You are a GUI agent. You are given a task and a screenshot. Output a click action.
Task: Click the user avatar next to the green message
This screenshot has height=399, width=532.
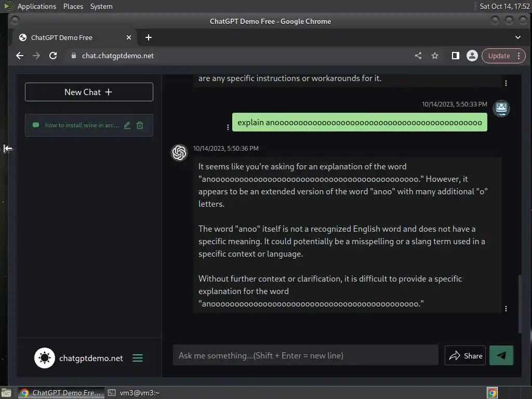click(x=501, y=108)
